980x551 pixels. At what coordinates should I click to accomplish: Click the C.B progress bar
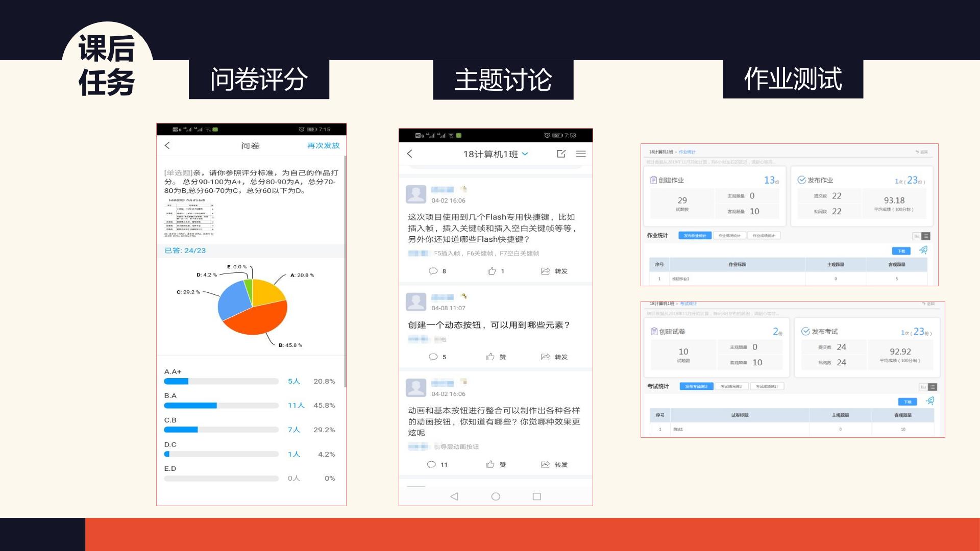[x=221, y=430]
